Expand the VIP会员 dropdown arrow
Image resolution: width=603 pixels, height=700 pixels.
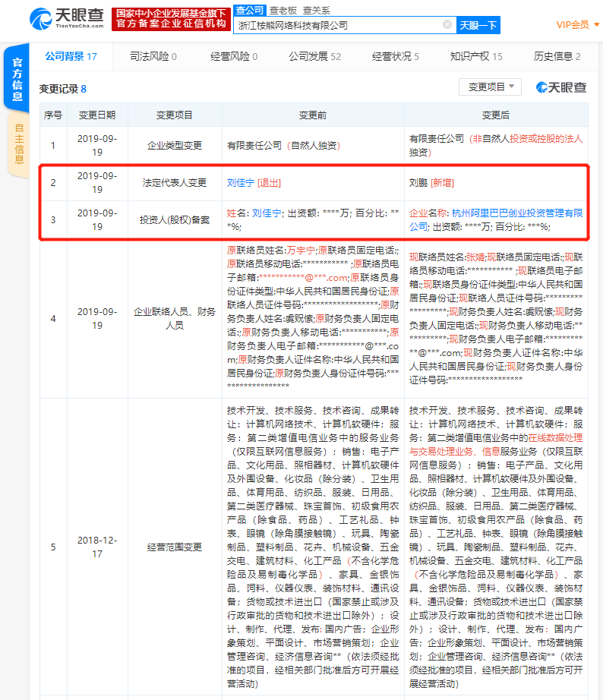click(596, 25)
